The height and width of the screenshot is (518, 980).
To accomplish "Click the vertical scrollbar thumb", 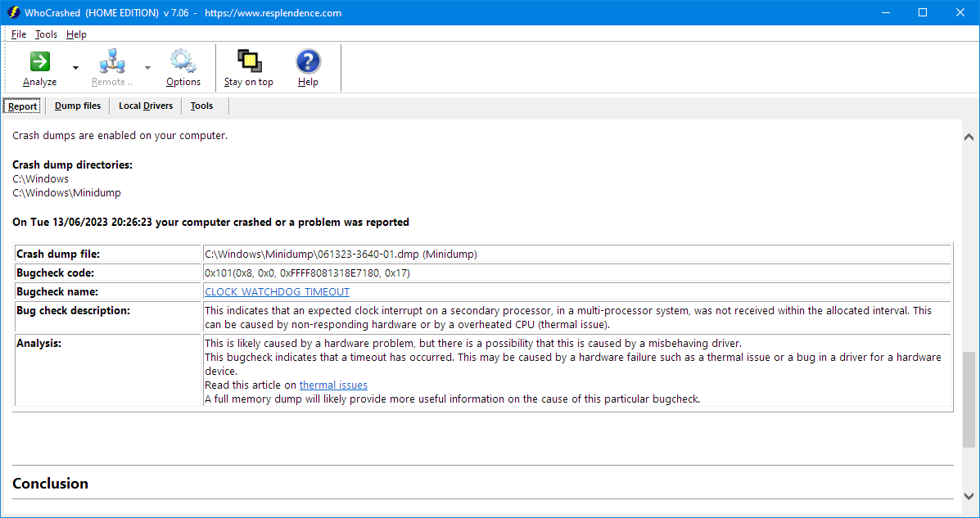I will point(969,400).
